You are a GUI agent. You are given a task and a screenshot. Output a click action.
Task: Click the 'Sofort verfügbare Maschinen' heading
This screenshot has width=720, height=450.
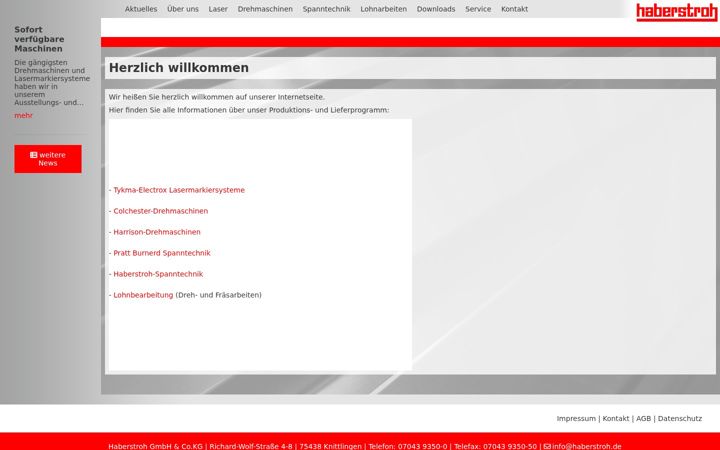pos(39,39)
